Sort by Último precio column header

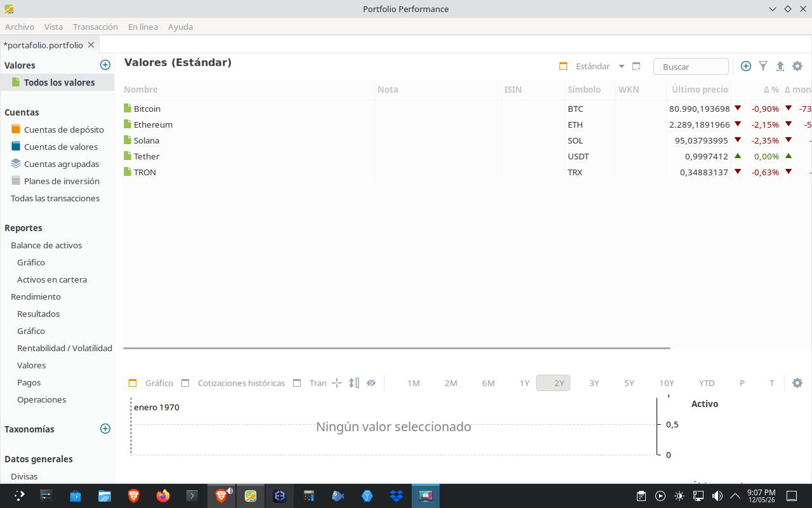tap(700, 90)
